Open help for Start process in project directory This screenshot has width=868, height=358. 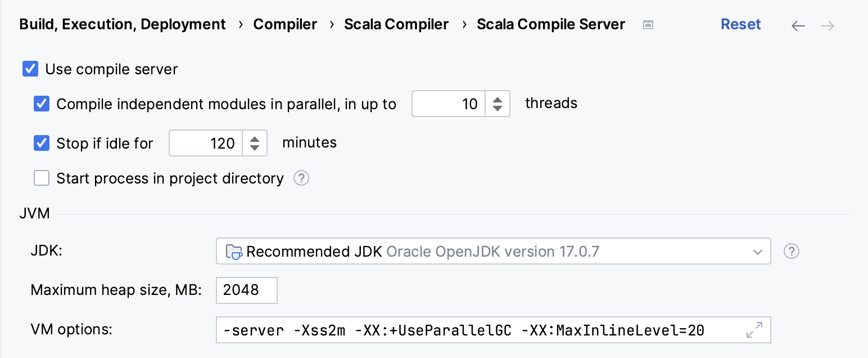coord(301,178)
